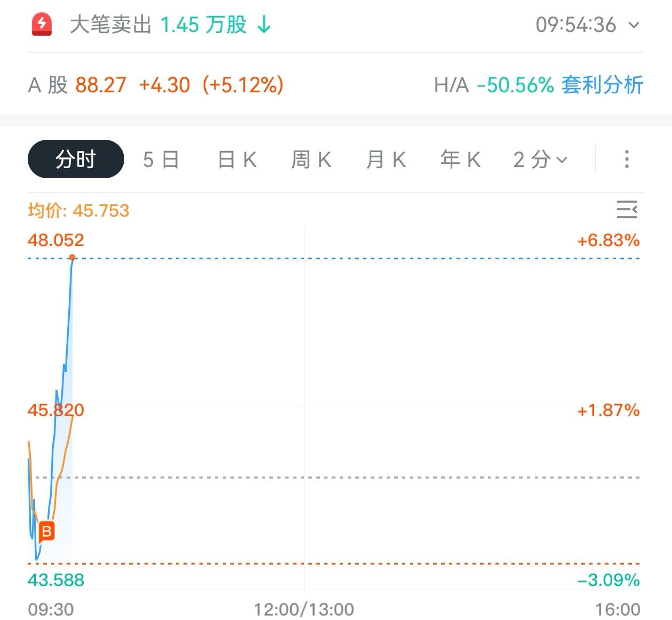
Task: Tap the red lightning alert icon
Action: (x=42, y=25)
